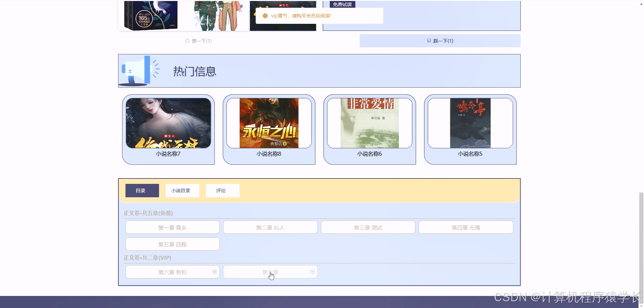Click the ¥ coin icon on 第六章 势利
Image resolution: width=644 pixels, height=308 pixels.
click(214, 272)
